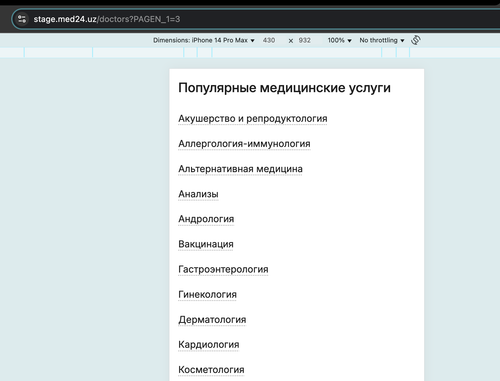
Task: Open Гастроэнтерология link
Action: (223, 269)
